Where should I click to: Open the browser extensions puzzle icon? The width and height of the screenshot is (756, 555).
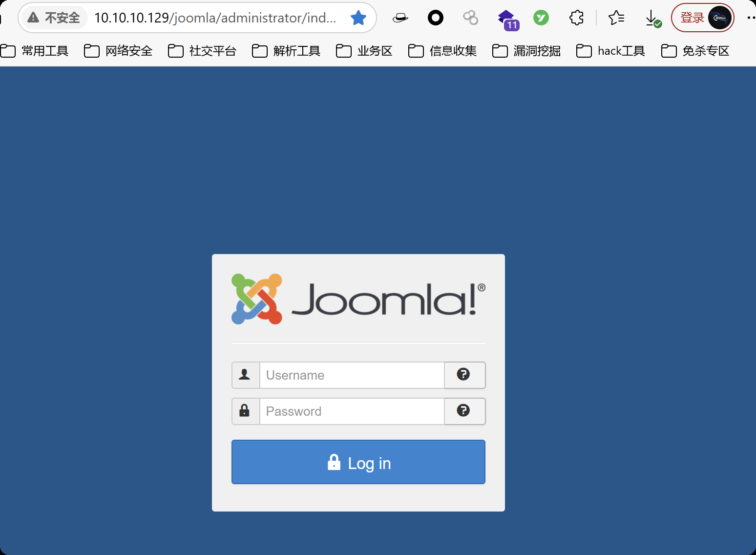tap(576, 18)
